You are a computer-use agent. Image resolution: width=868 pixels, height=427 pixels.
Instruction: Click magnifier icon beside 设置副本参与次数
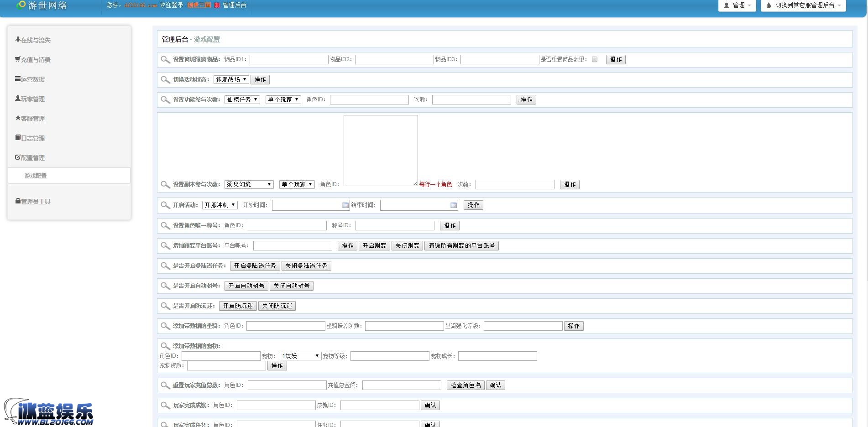165,185
